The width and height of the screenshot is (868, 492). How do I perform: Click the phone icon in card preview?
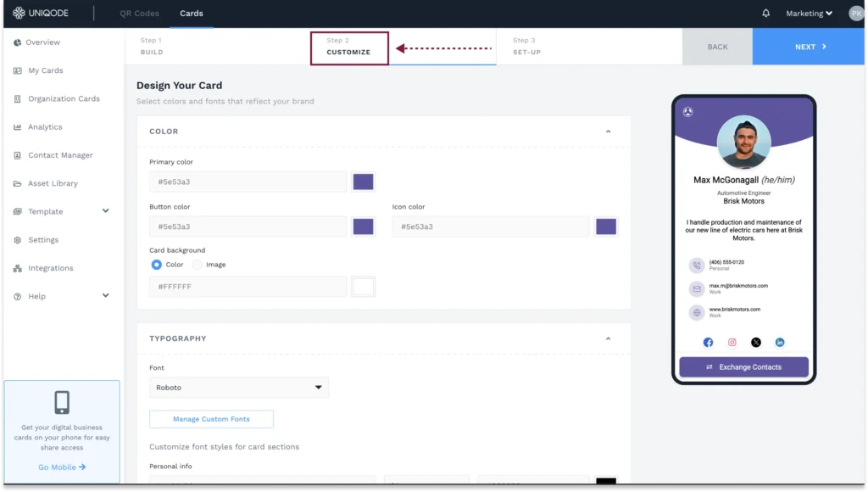point(697,266)
